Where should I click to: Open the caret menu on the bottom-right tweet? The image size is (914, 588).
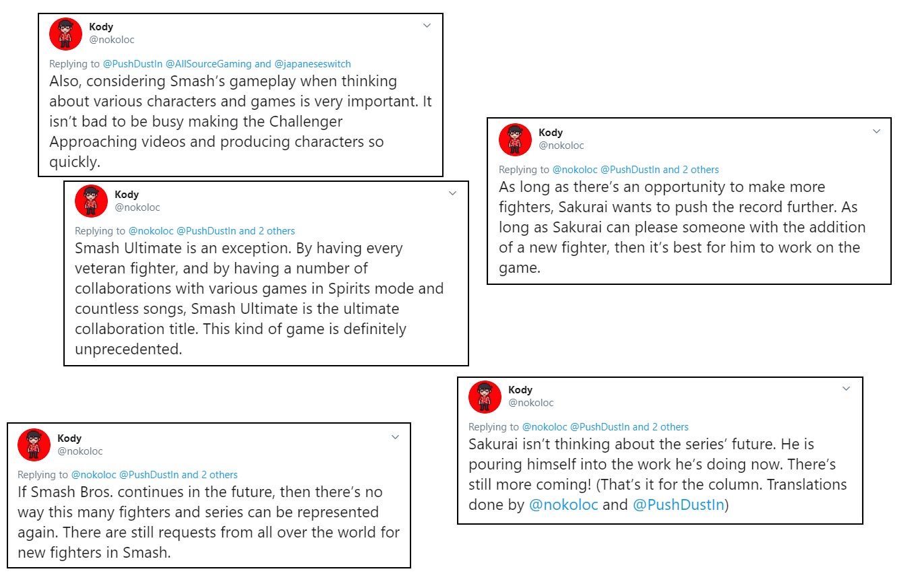(847, 388)
